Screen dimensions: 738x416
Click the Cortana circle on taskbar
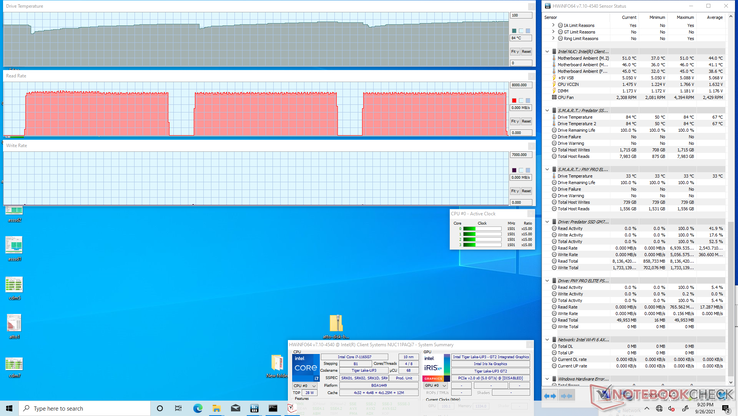coord(160,408)
